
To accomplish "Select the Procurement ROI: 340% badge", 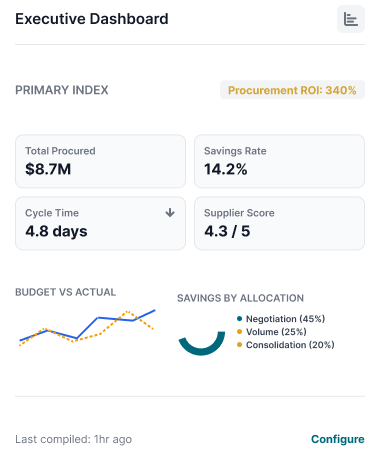I will [x=292, y=90].
